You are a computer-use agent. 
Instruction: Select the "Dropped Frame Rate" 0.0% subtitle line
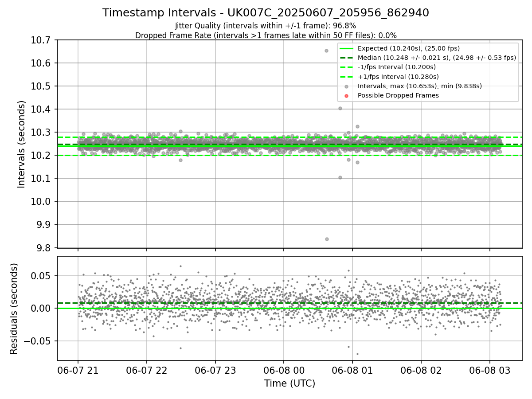[266, 35]
